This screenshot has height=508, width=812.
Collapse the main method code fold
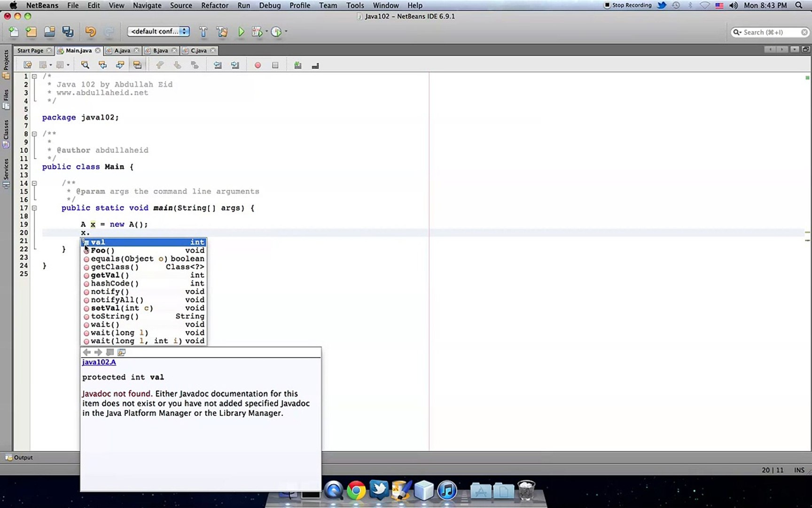point(34,207)
